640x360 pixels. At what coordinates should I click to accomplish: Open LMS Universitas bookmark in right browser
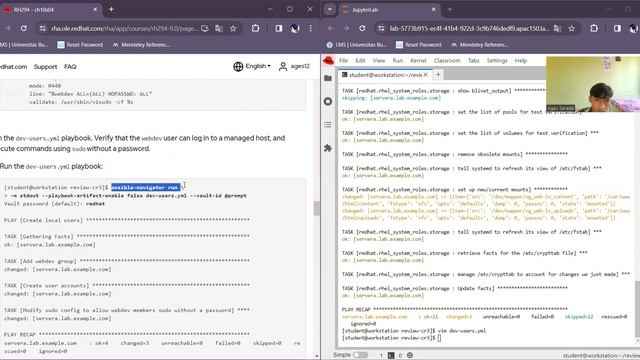(x=356, y=44)
